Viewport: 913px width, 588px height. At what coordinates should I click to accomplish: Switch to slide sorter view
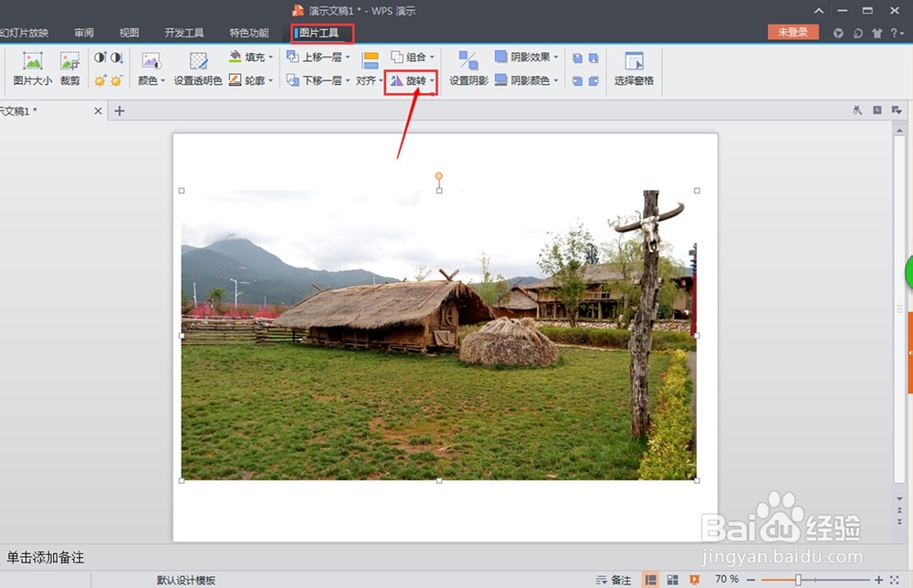click(x=673, y=580)
